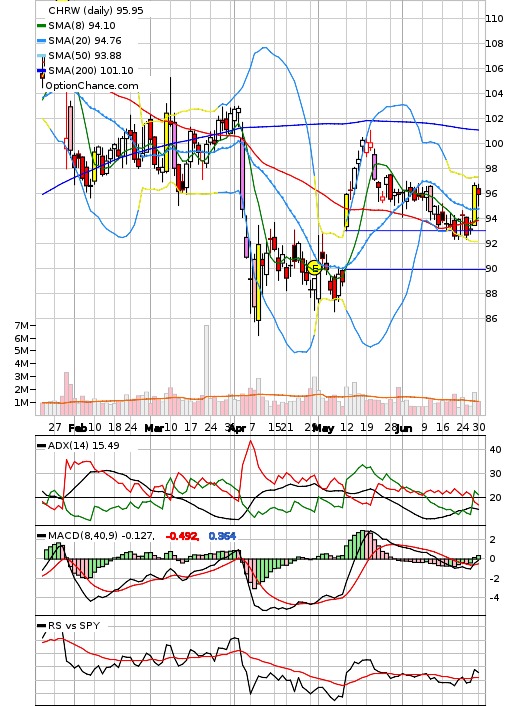Click the CHRW (daily) 95.95 title
The width and height of the screenshot is (526, 706).
pos(96,10)
